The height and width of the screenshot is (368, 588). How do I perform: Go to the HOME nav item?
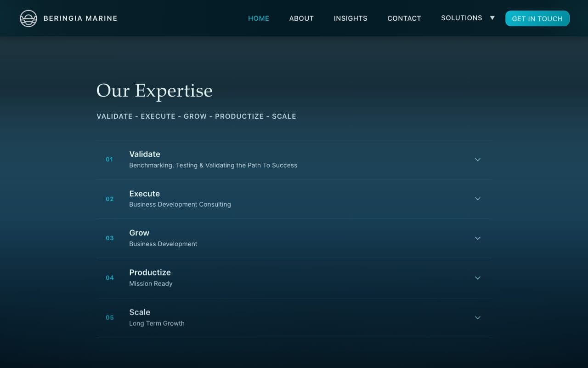(x=259, y=18)
